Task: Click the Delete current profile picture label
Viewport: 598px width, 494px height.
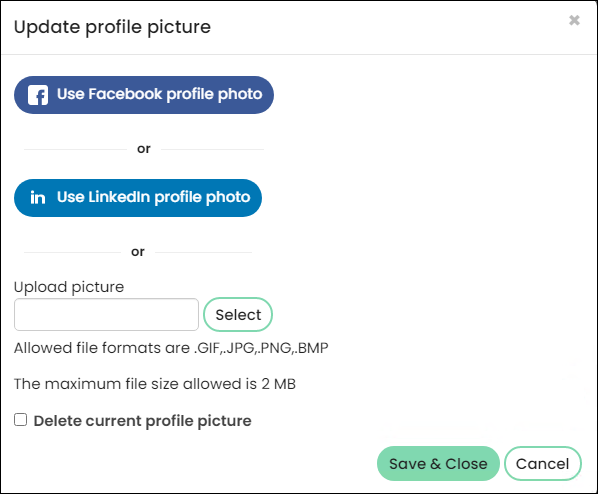Action: click(142, 421)
